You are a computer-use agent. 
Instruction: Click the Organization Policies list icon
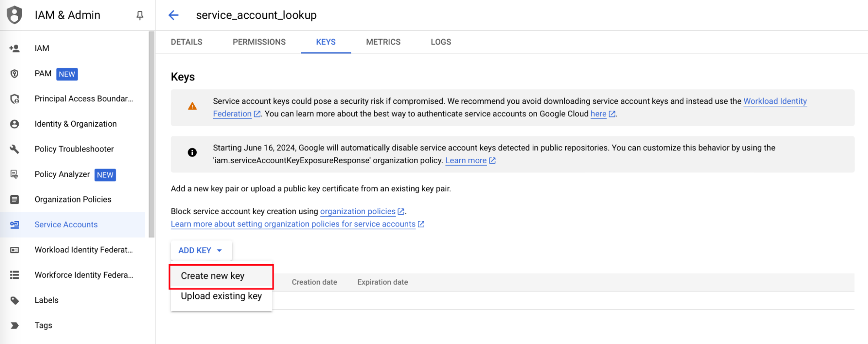14,200
